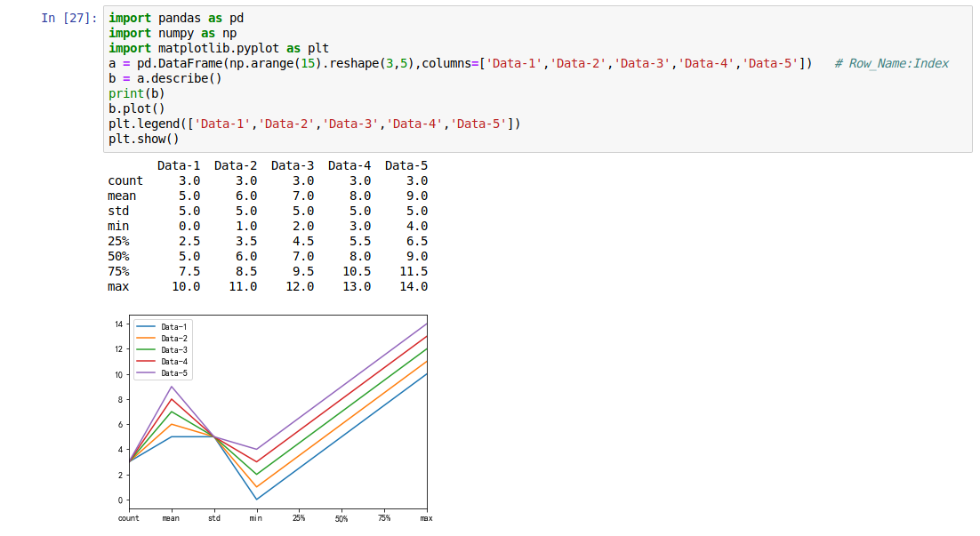Click the 0.0 value in min row
The image size is (980, 536).
tap(189, 226)
